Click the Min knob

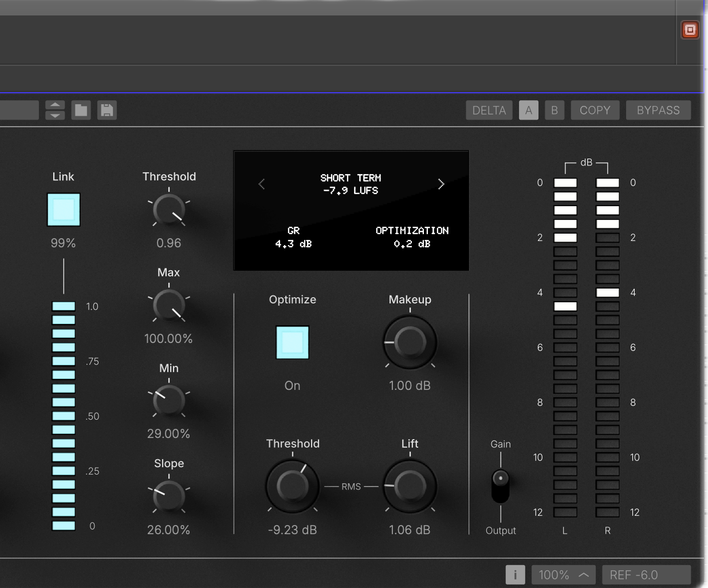tap(169, 400)
